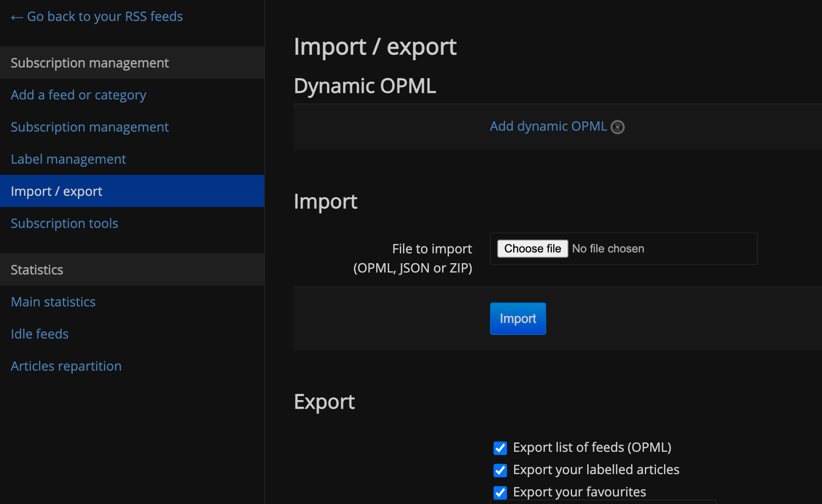Image resolution: width=822 pixels, height=504 pixels.
Task: Uncheck Export list of feeds (OPML)
Action: coord(500,448)
